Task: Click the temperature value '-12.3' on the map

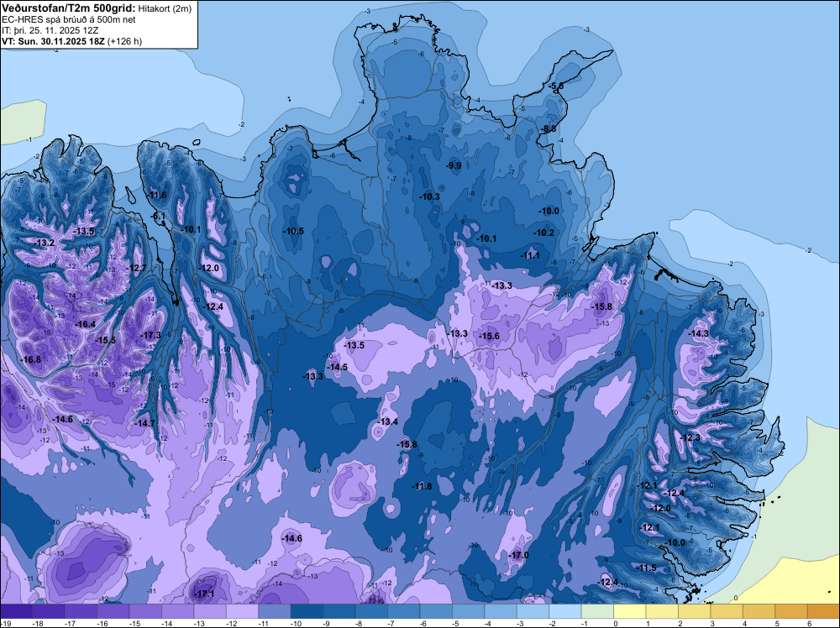Action: (690, 437)
